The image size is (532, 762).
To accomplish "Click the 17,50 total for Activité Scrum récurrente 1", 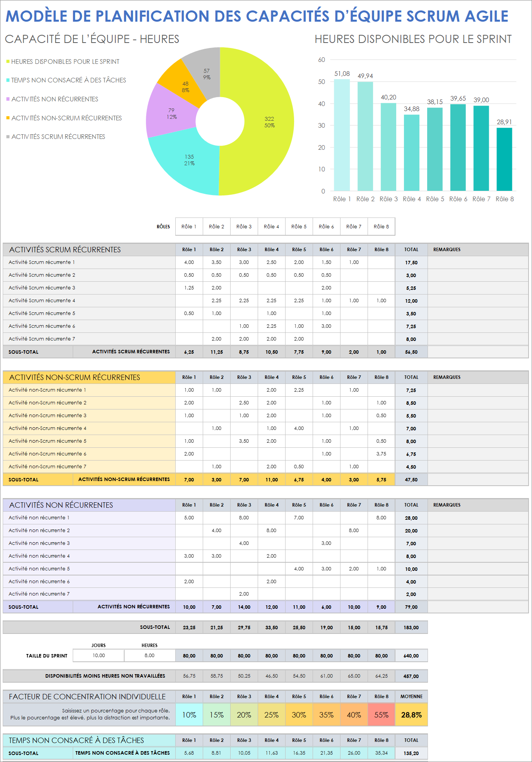I will pos(411,262).
